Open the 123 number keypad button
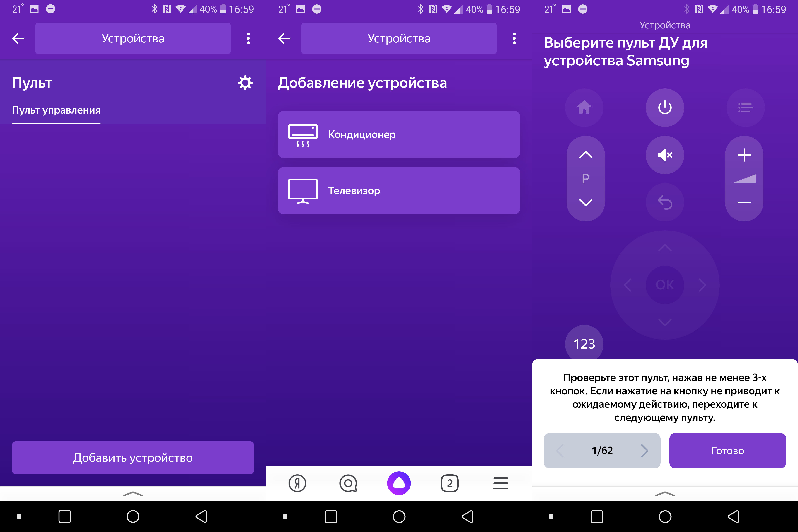Image resolution: width=798 pixels, height=532 pixels. point(584,343)
